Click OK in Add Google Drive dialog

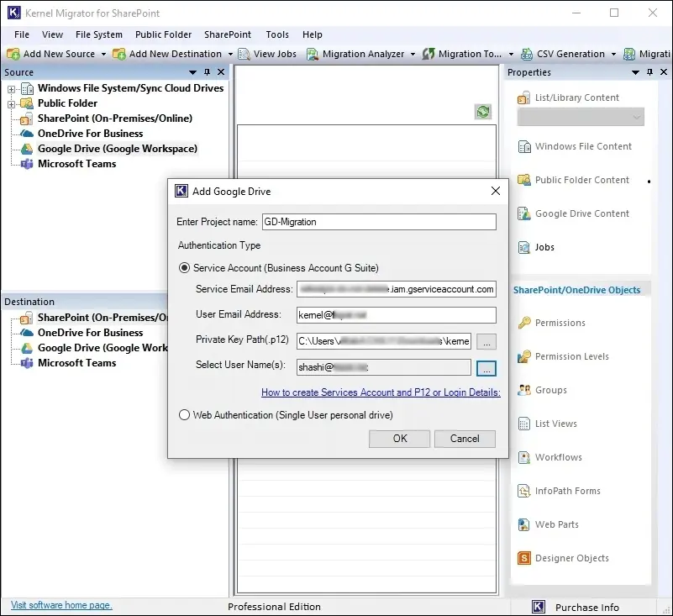tap(400, 439)
